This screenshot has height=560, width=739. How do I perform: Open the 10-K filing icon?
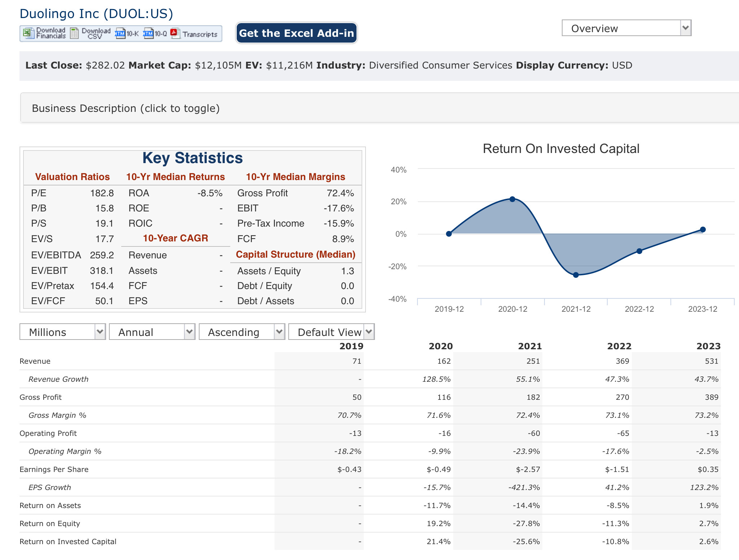click(120, 34)
